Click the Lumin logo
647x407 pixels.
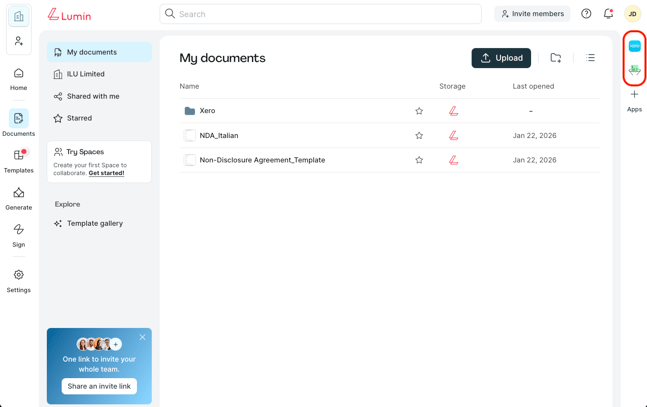tap(69, 15)
